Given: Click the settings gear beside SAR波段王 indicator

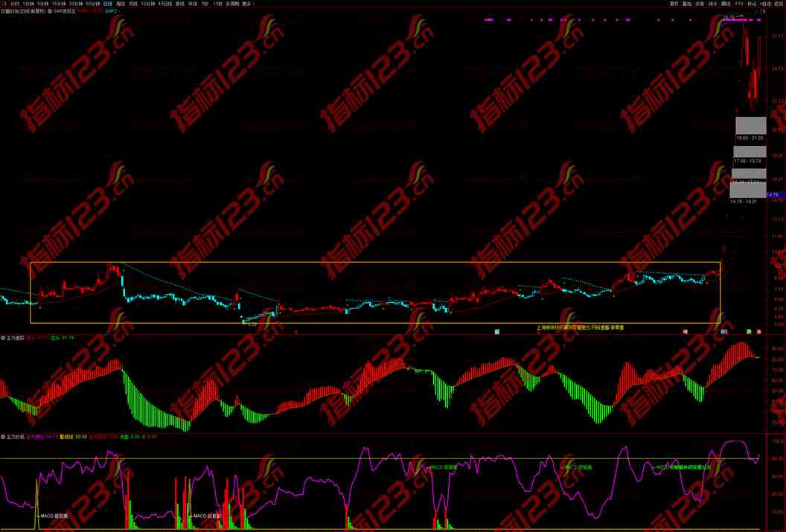Looking at the screenshot, I should (49, 12).
